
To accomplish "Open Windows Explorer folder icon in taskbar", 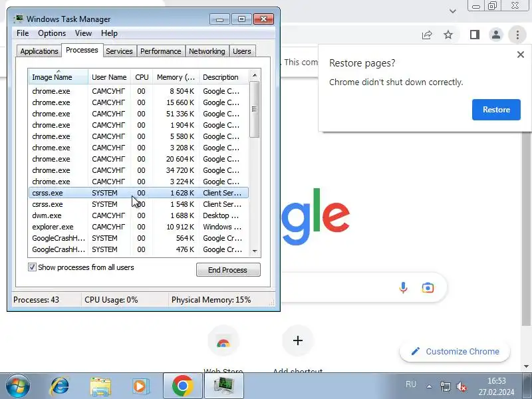I will pos(100,386).
